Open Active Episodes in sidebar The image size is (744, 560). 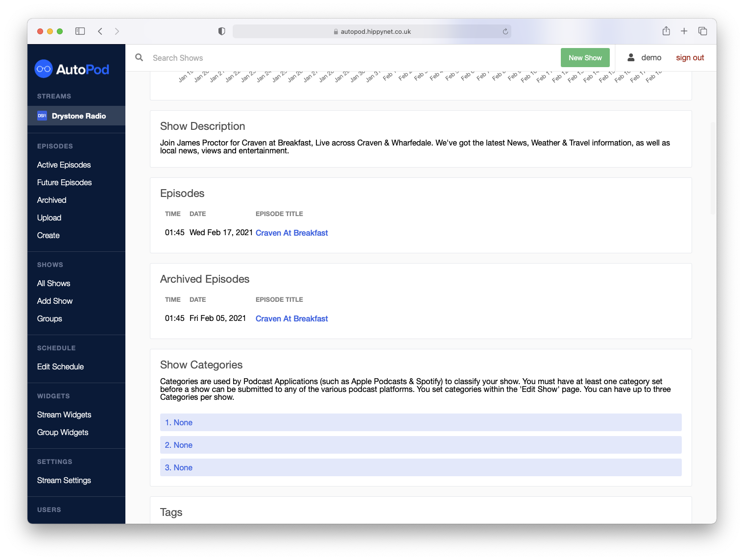(x=64, y=165)
